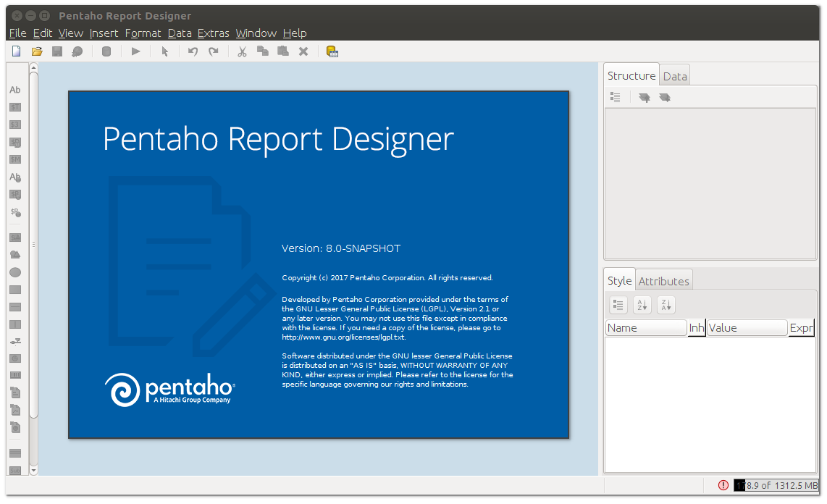Open the Window menu

click(x=256, y=33)
